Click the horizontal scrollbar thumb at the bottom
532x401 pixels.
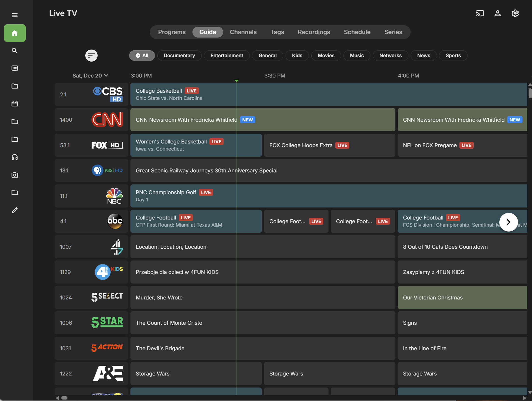pyautogui.click(x=64, y=398)
